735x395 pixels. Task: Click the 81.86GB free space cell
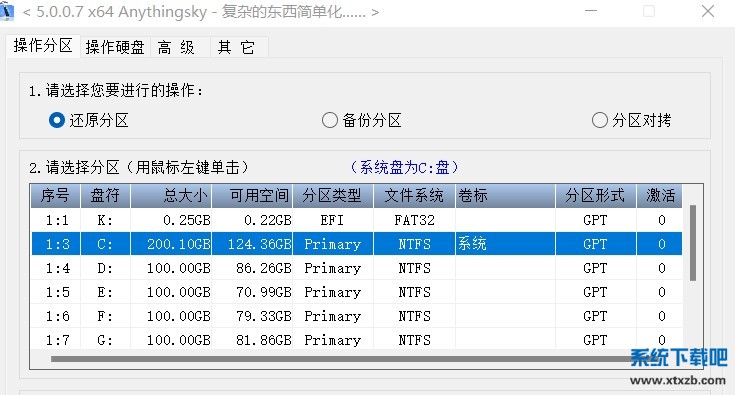(252, 339)
